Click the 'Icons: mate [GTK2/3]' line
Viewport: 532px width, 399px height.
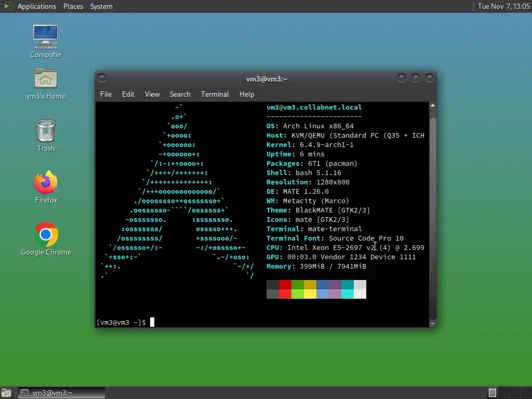(308, 220)
